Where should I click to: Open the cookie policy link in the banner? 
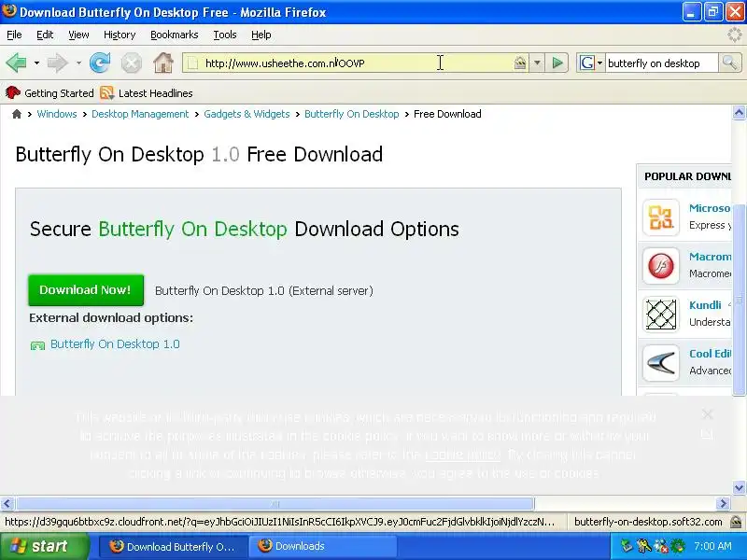pyautogui.click(x=462, y=455)
